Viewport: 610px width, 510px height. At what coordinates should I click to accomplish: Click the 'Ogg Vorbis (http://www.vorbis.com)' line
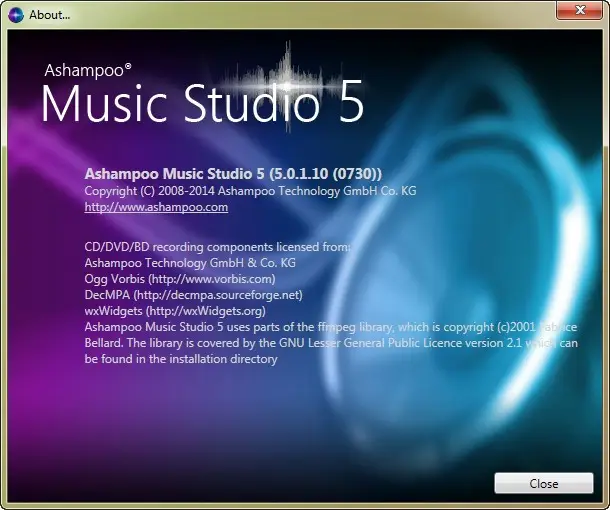[x=180, y=279]
